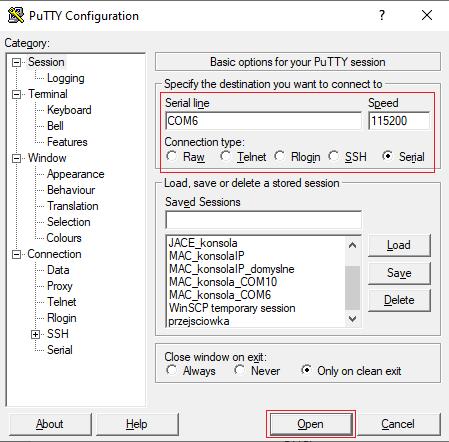Viewport: 449px width, 442px height.
Task: Open the Keyboard category
Action: point(69,110)
